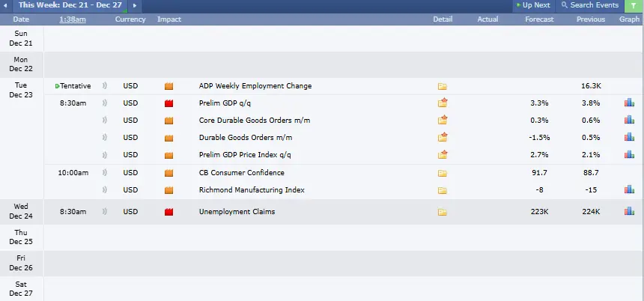The image size is (644, 301).
Task: Click the 91.7 forecast value
Action: [x=539, y=172]
